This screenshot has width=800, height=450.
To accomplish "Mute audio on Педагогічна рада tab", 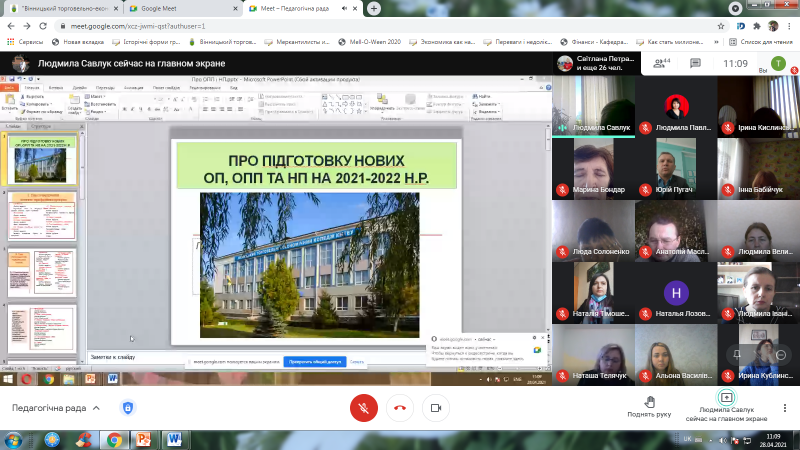I will point(344,9).
